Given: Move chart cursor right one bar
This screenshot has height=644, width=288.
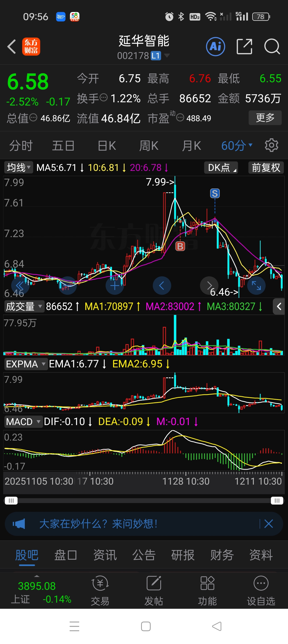Looking at the screenshot, I should 209,286.
